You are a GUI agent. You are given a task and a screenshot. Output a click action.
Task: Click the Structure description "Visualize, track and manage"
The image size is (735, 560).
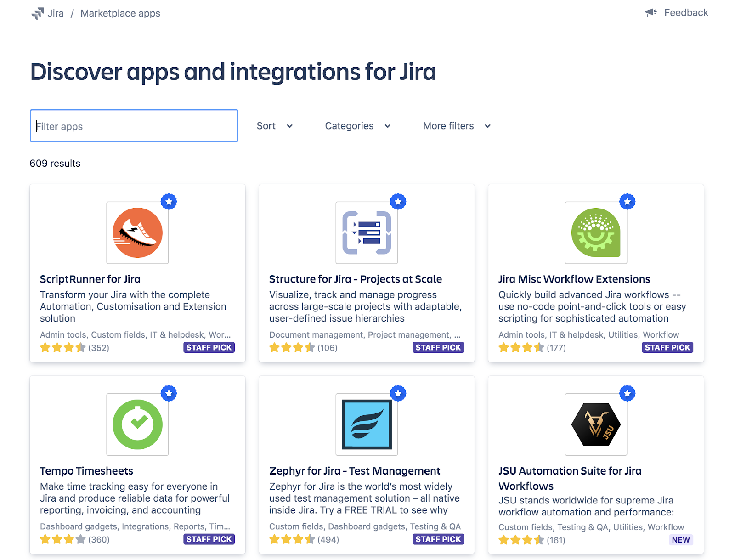pos(366,306)
